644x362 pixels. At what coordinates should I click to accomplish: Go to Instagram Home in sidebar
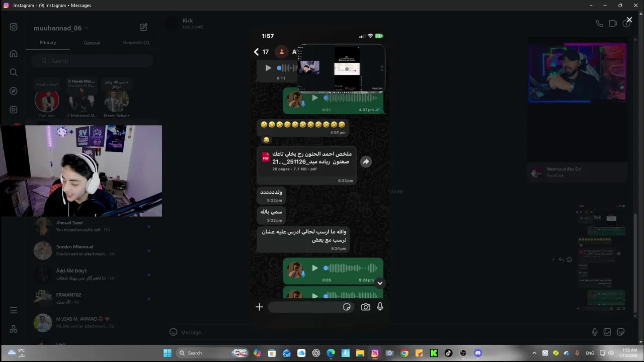[14, 54]
